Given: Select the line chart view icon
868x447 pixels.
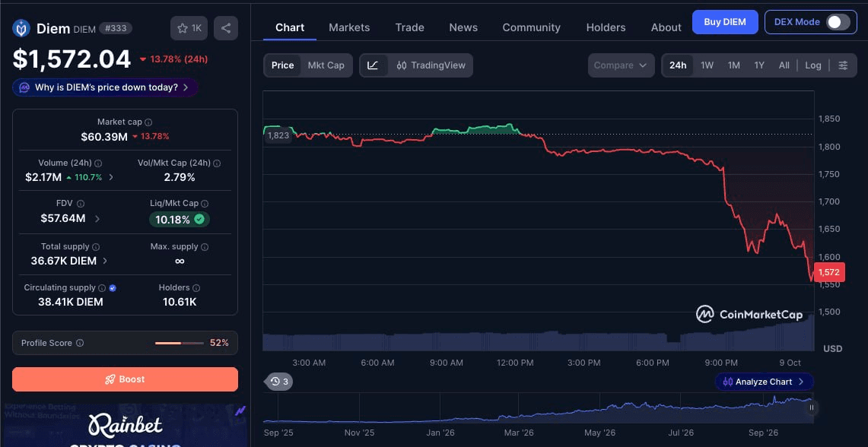Looking at the screenshot, I should point(373,65).
